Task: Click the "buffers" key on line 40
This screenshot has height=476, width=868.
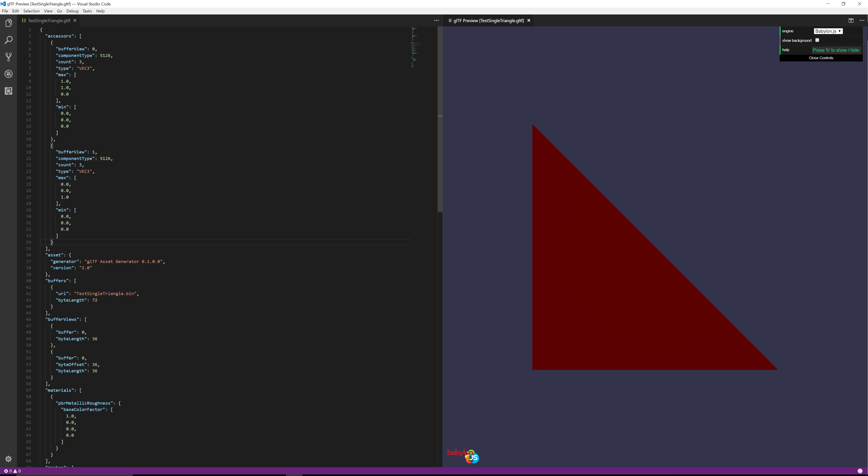Action: tap(57, 281)
